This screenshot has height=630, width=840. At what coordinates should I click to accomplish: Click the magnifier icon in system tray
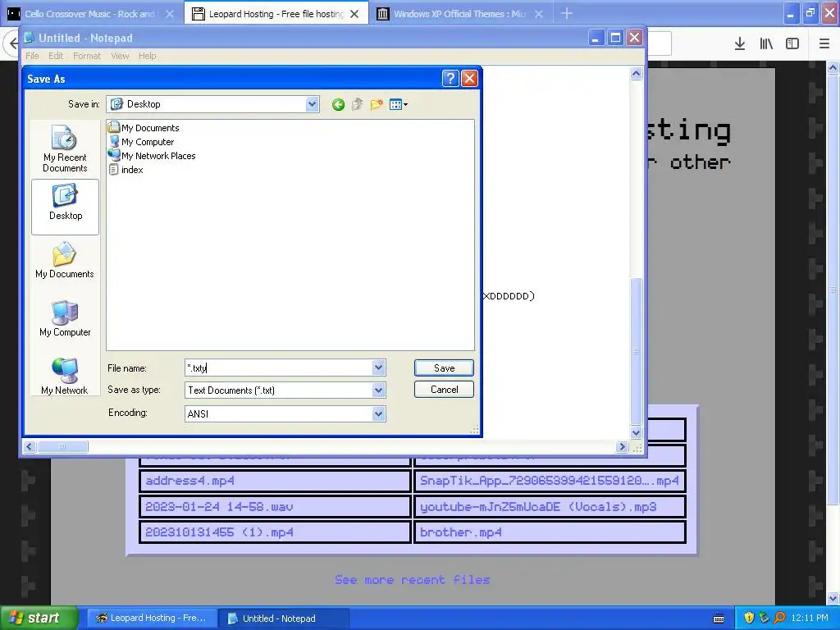pos(779,618)
